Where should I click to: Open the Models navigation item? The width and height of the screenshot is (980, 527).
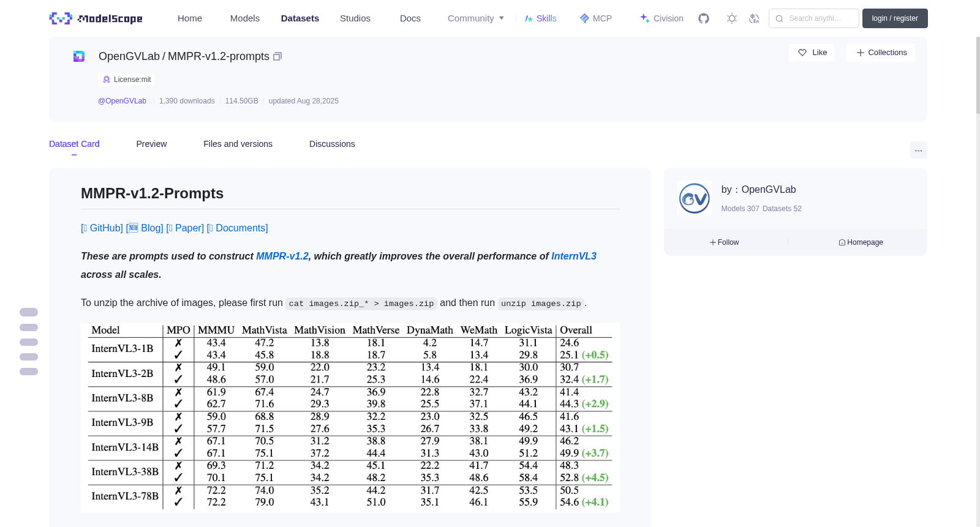click(245, 18)
